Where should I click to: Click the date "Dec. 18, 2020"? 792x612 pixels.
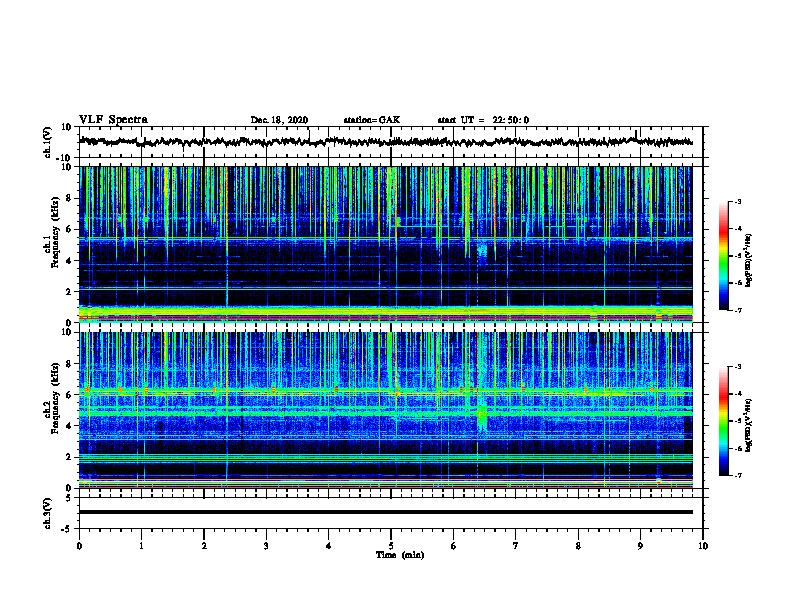279,120
